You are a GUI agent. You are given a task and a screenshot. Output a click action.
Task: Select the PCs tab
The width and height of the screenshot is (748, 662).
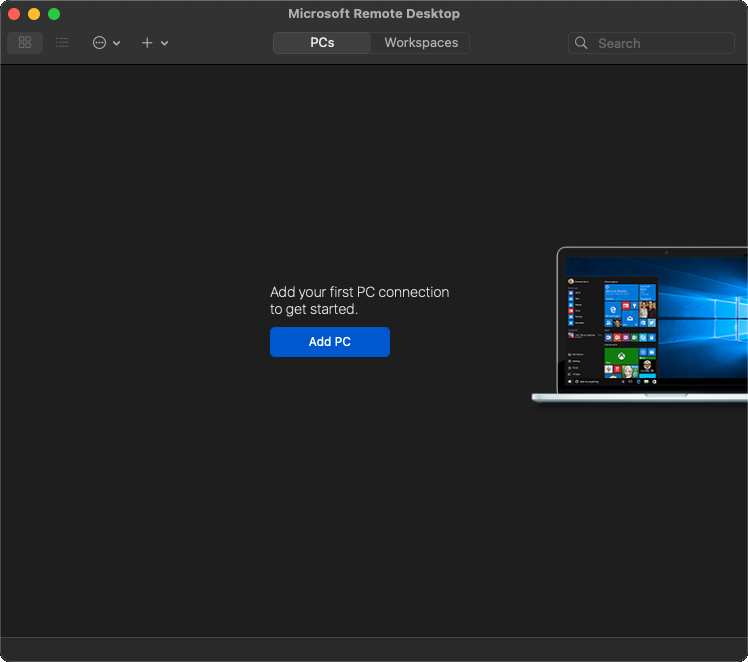click(322, 43)
